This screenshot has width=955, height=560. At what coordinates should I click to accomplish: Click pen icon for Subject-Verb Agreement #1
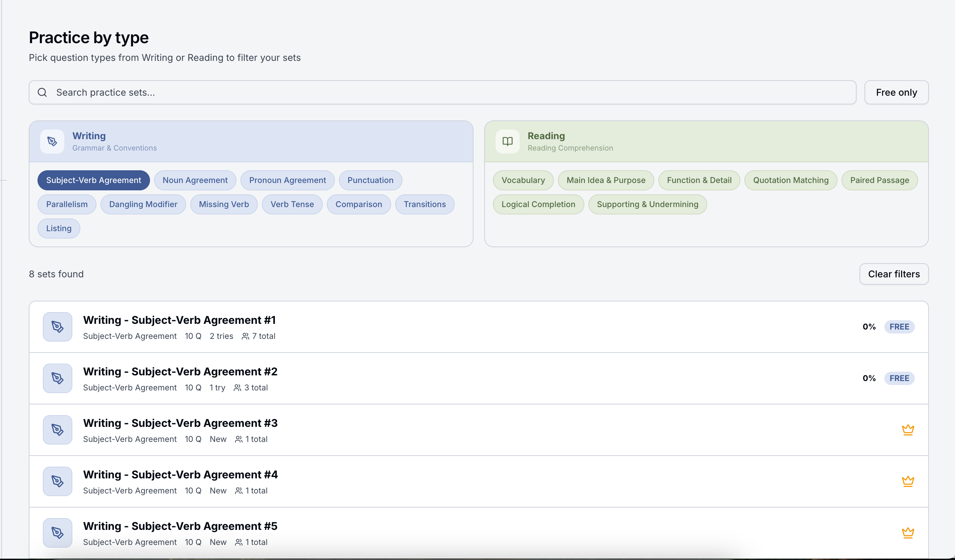pyautogui.click(x=57, y=327)
